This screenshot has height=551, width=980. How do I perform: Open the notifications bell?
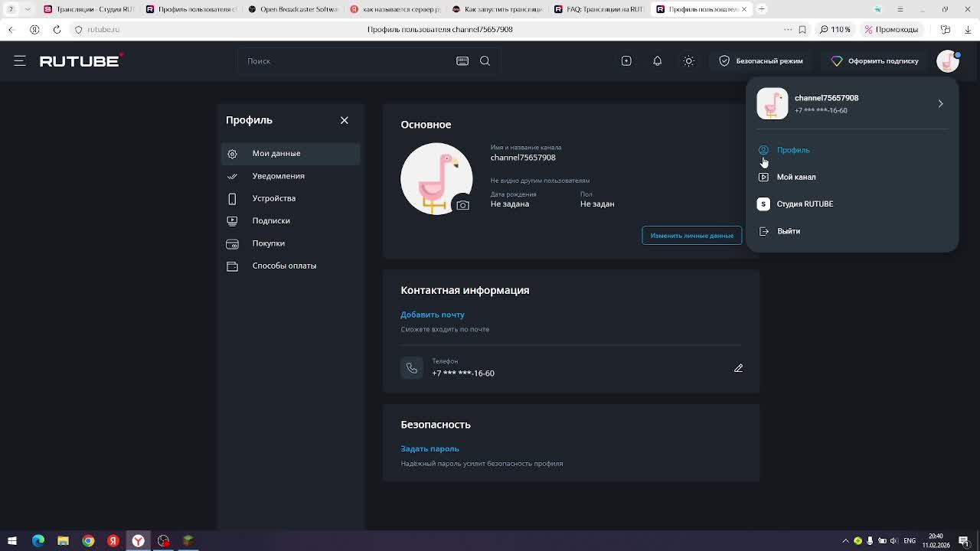[x=657, y=60]
